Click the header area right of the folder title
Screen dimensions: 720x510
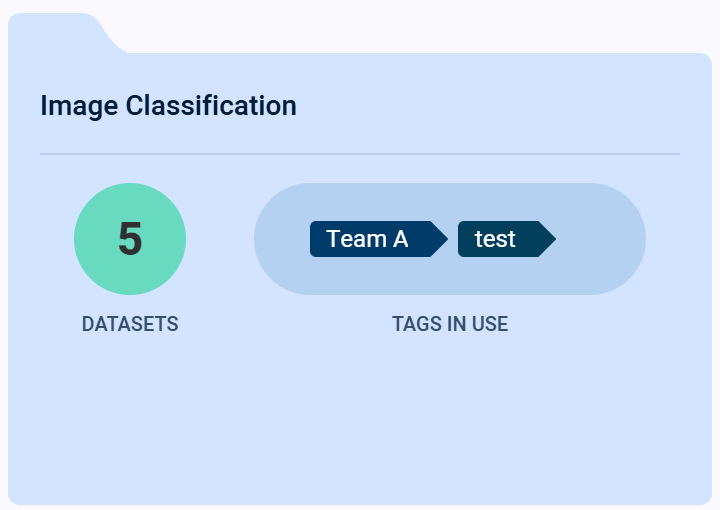click(500, 105)
